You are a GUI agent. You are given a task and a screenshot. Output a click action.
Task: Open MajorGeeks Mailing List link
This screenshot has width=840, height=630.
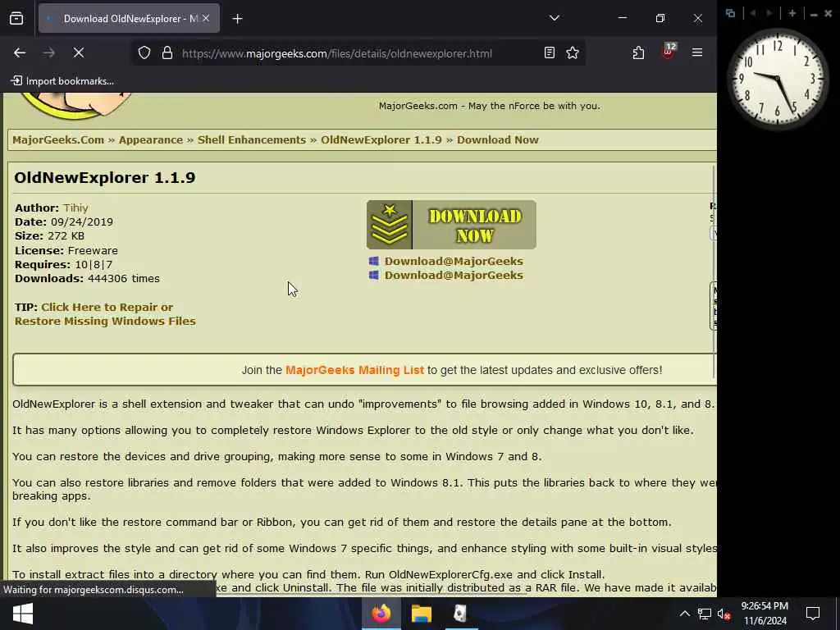[354, 370]
